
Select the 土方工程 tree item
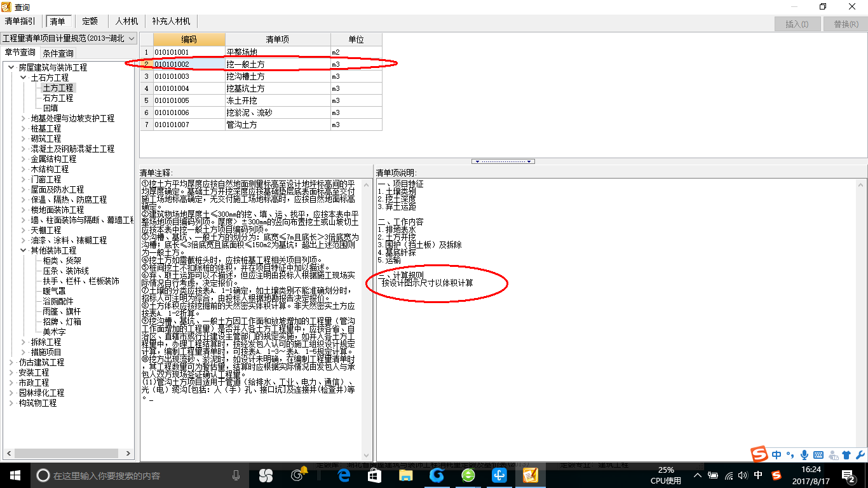tap(58, 88)
